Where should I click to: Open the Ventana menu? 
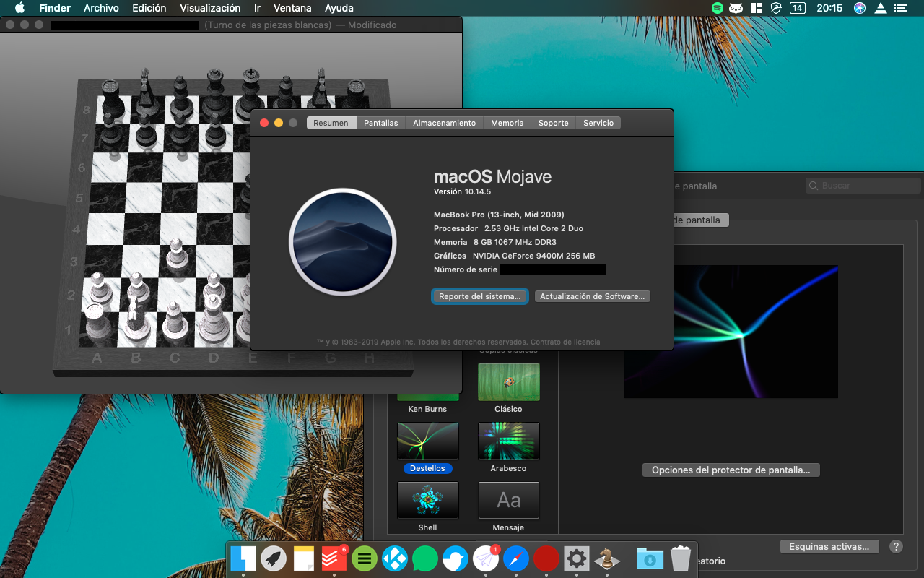(292, 8)
